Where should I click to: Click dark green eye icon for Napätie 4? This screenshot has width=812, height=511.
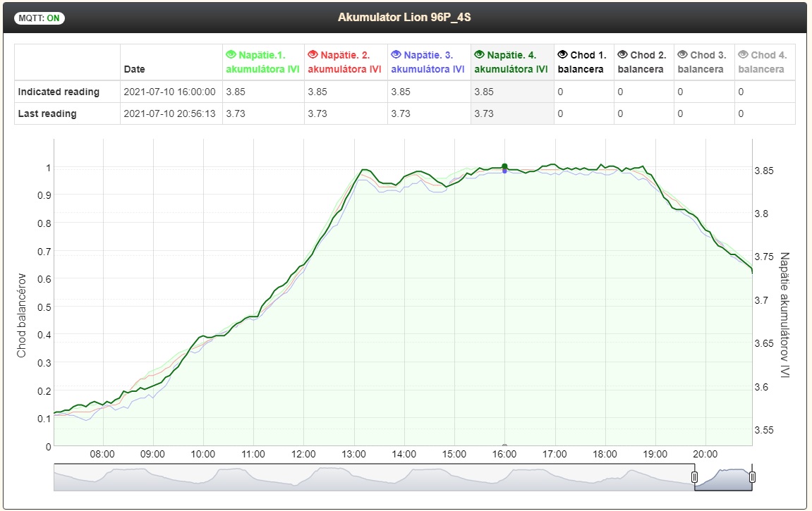pyautogui.click(x=480, y=54)
